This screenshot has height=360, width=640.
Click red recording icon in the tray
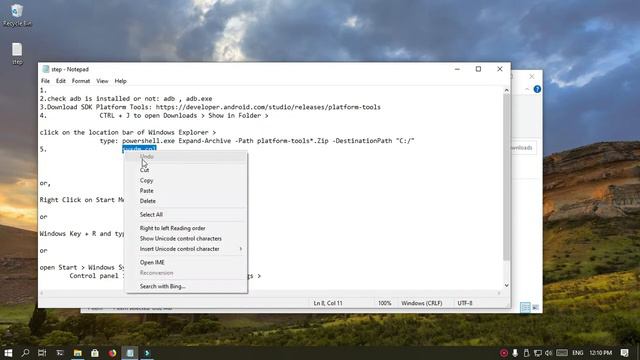[504, 353]
